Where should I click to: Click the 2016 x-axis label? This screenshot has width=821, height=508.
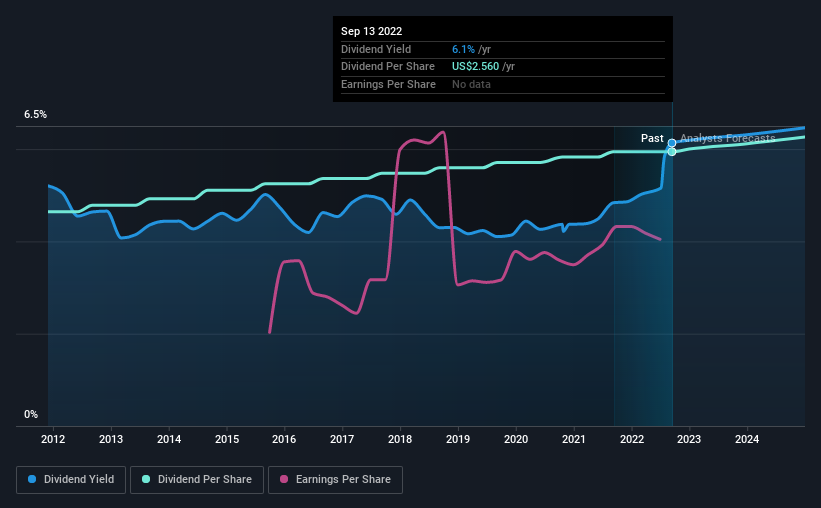(x=284, y=439)
